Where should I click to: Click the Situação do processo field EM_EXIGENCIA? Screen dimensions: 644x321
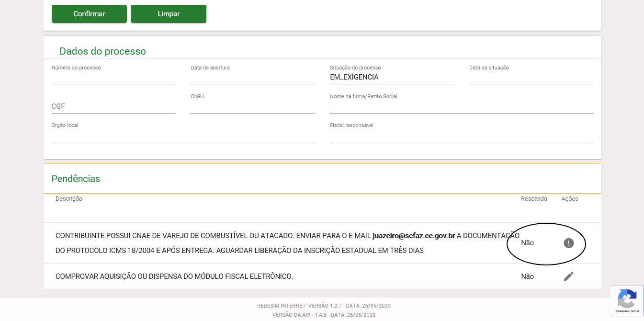[392, 77]
